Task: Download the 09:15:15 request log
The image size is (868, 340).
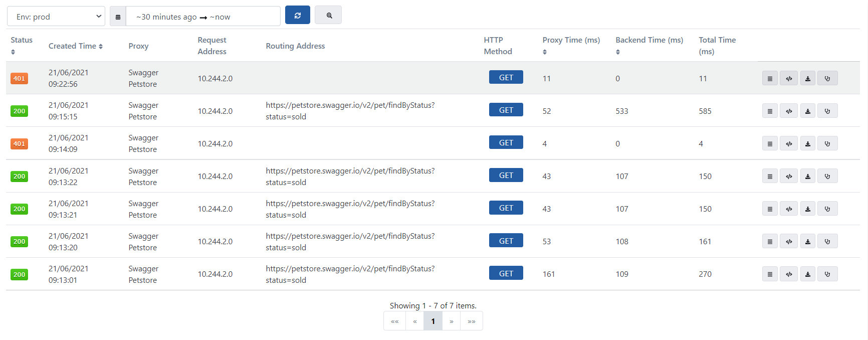Action: tap(808, 111)
